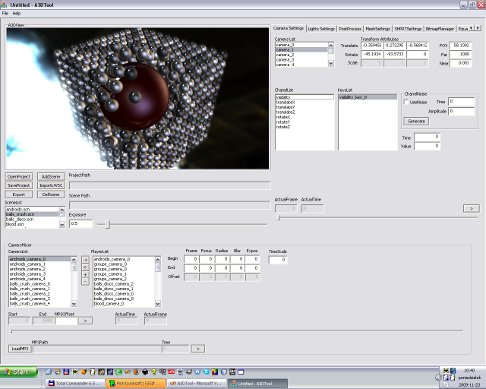Click the add-to-playlist arrow button
Screen dimensions: 486x389
tap(85, 260)
